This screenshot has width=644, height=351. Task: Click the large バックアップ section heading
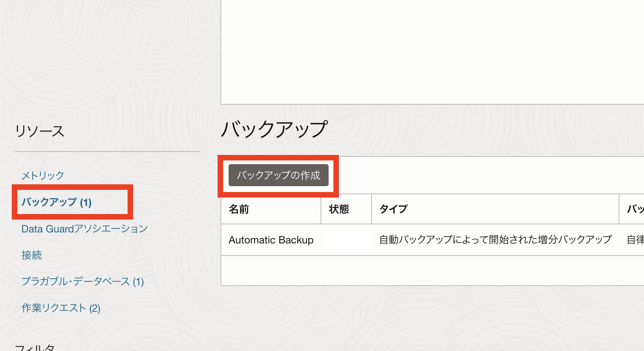[274, 129]
